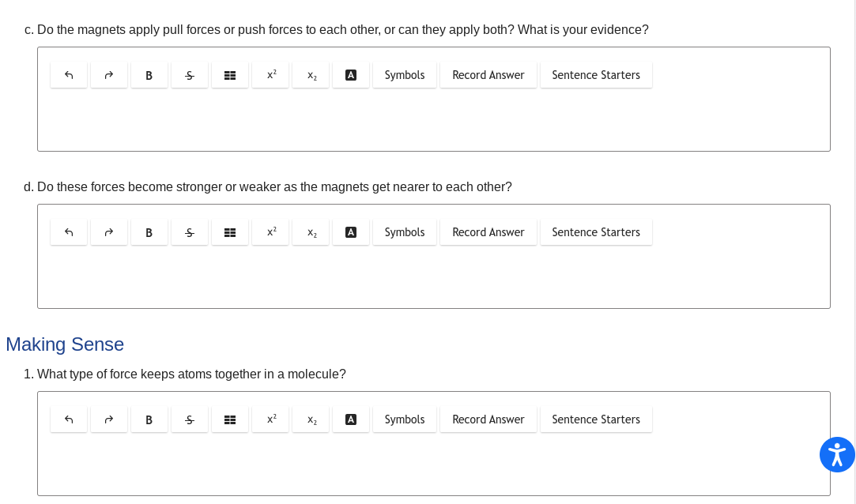Screen dimensions: 856x504
Task: Click undo in molecule question editor
Action: pos(69,419)
